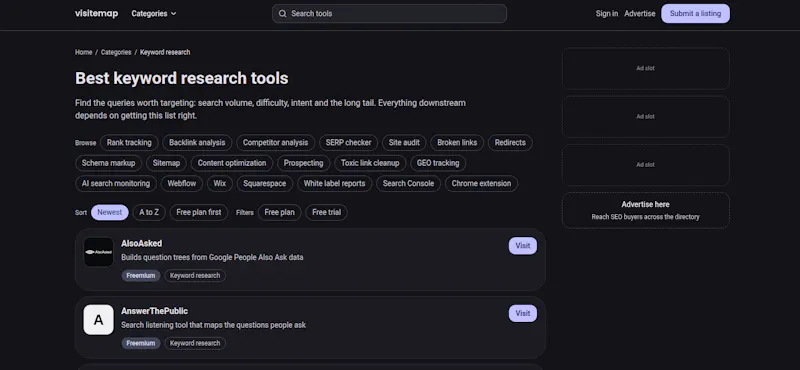Image resolution: width=800 pixels, height=370 pixels.
Task: Open the Categories breadcrumb link
Action: [x=116, y=52]
